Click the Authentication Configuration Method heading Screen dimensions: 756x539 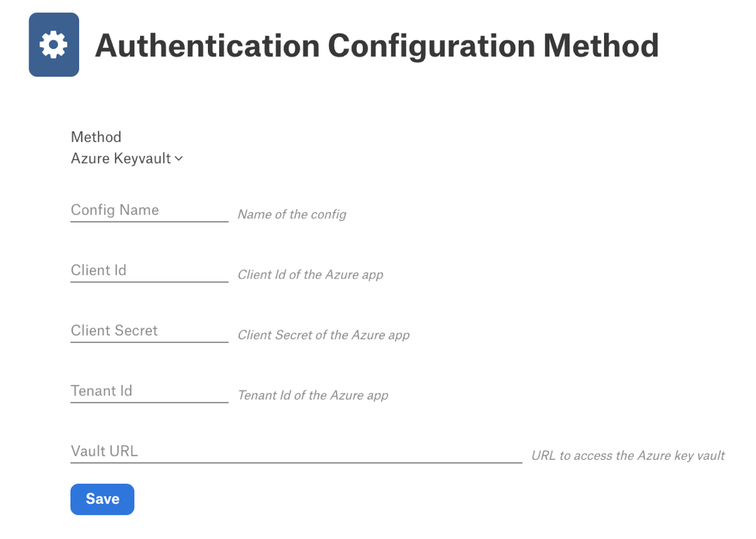tap(377, 45)
